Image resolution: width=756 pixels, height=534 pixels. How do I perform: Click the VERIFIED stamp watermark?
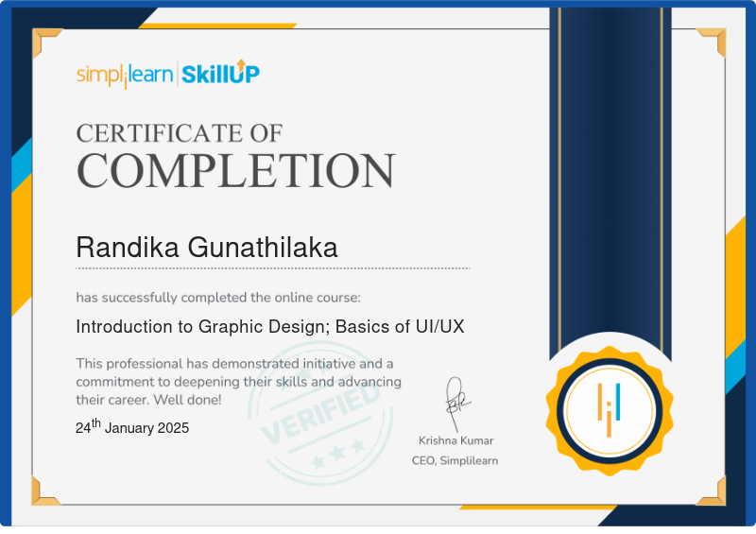coord(320,413)
